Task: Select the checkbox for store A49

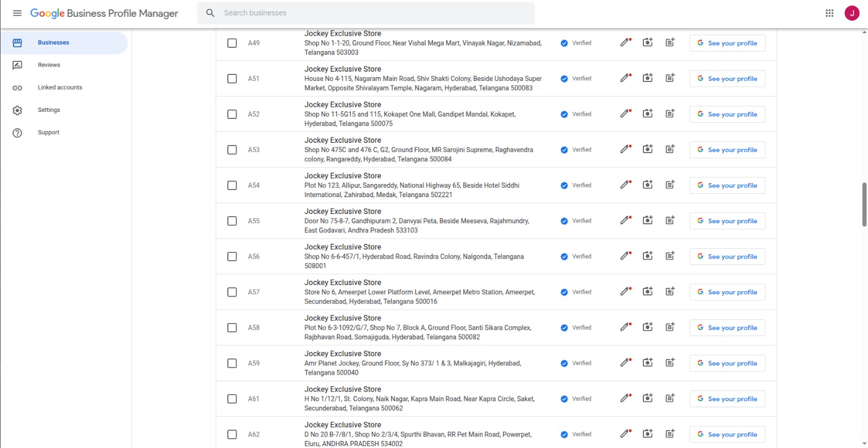Action: click(x=232, y=43)
